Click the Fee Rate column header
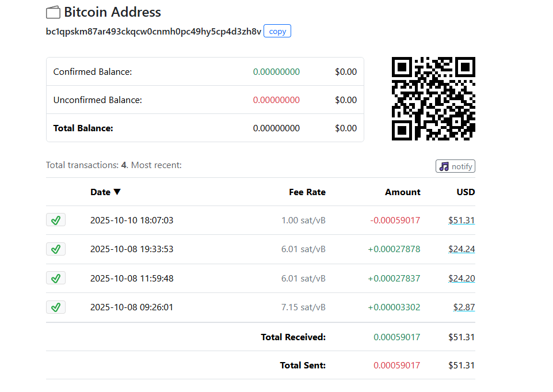Viewport: 553px width, 392px height. pos(307,192)
